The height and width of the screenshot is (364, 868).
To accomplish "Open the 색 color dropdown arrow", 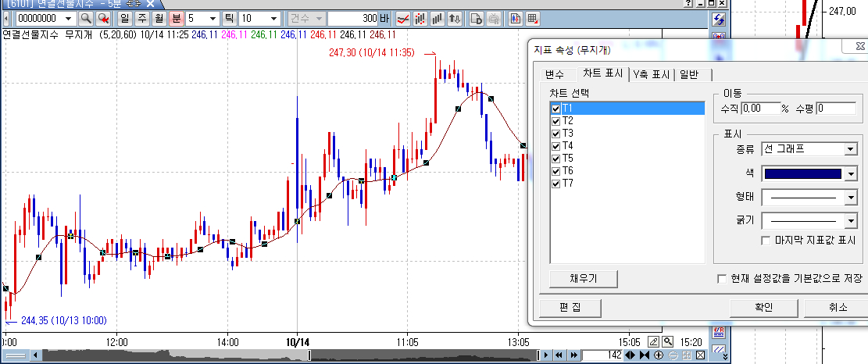I will (x=851, y=174).
